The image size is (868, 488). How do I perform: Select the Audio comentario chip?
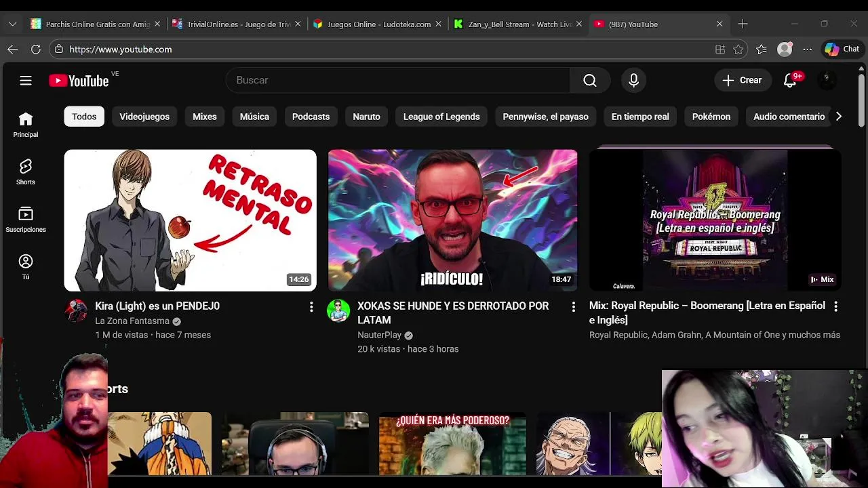click(x=789, y=117)
